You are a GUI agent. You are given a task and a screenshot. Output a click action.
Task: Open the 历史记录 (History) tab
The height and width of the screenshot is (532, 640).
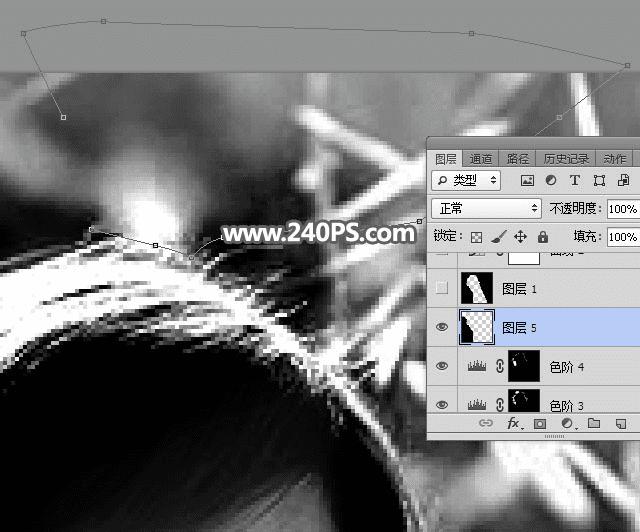(x=566, y=159)
